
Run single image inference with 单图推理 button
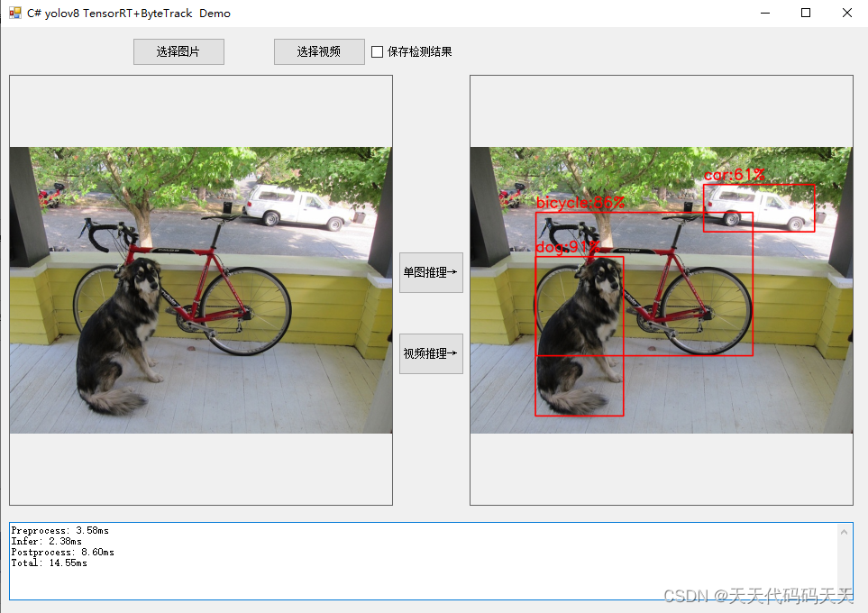point(431,272)
